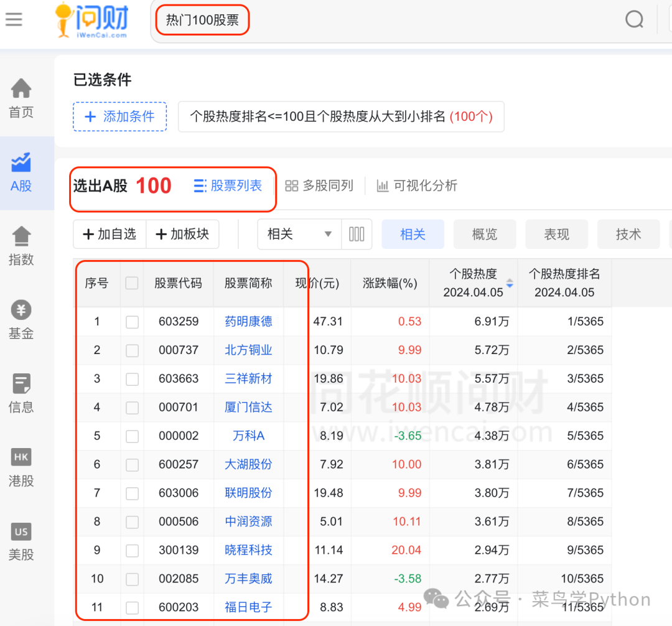Viewport: 672px width, 626px height.
Task: Open stock link 北方铜业
Action: [248, 350]
